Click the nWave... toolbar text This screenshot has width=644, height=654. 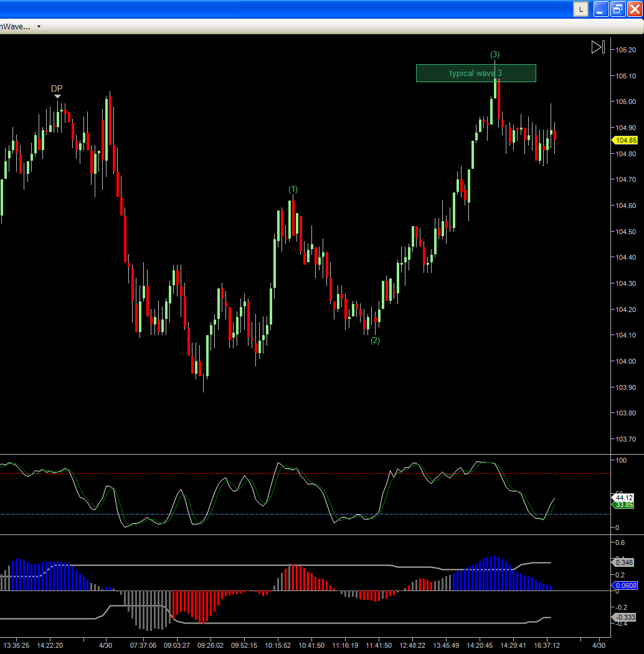point(16,27)
